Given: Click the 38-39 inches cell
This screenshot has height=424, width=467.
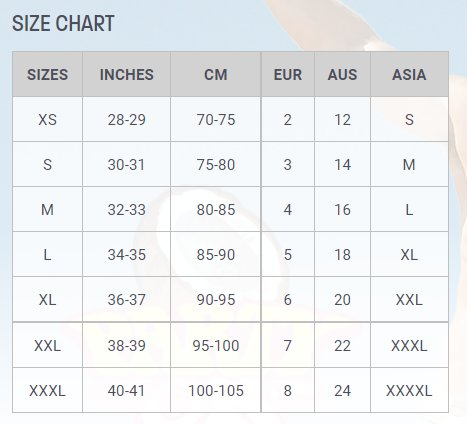Looking at the screenshot, I should tap(127, 345).
